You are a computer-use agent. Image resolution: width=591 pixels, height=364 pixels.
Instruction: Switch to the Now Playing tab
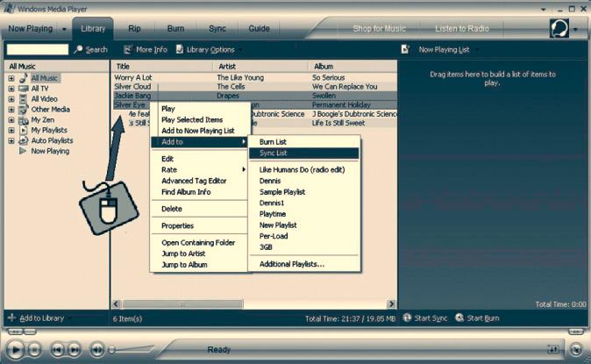30,29
